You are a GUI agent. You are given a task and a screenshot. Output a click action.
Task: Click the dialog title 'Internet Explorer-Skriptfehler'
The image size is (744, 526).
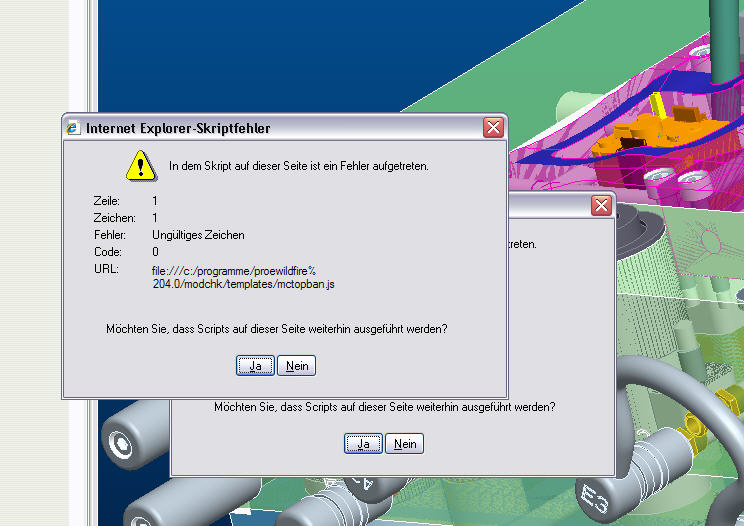178,128
